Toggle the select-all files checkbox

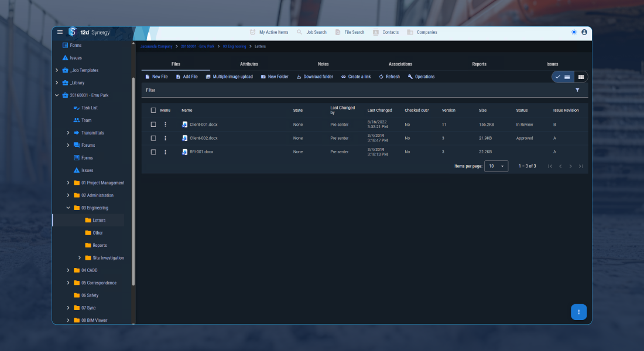tap(153, 110)
